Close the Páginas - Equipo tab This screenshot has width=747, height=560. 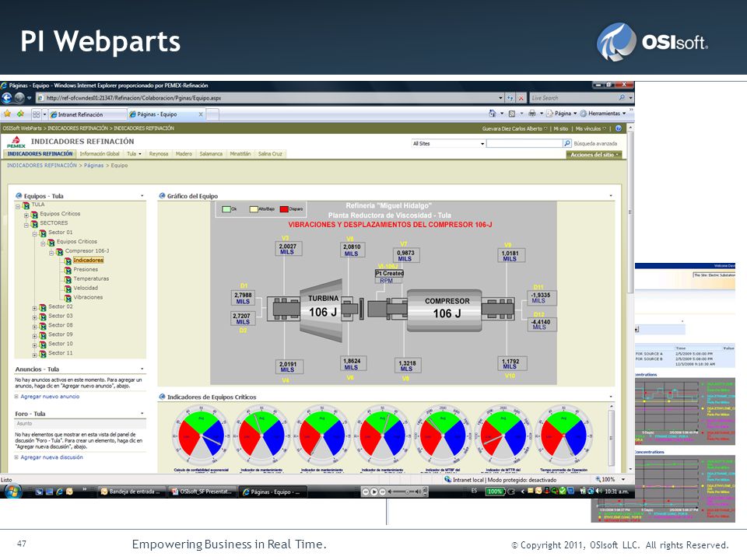[201, 114]
